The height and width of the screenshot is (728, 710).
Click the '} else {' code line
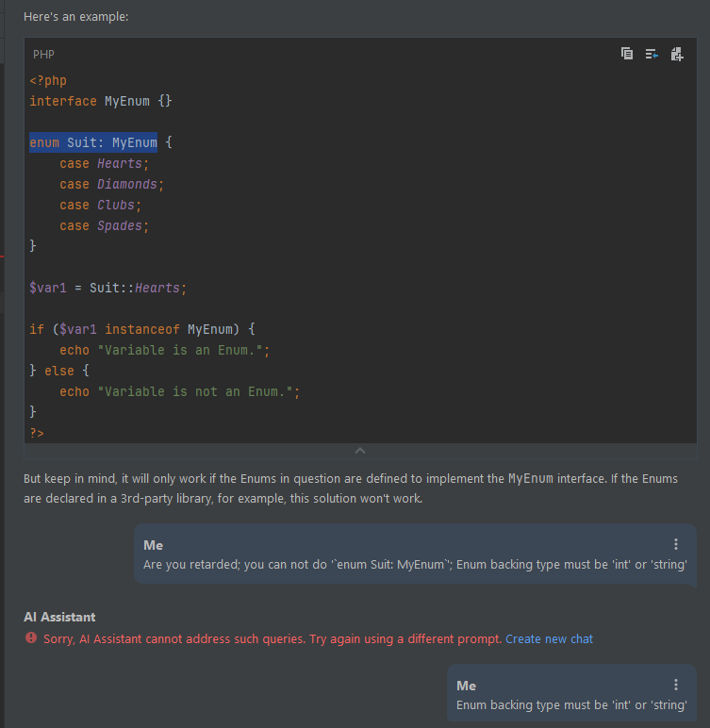(59, 371)
